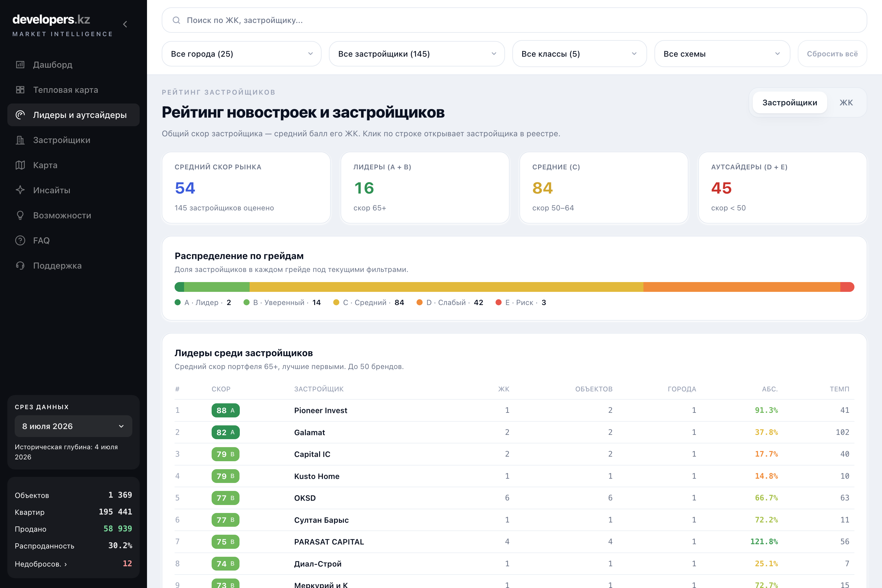Click the developers.kz logo
This screenshot has height=588, width=882.
51,19
